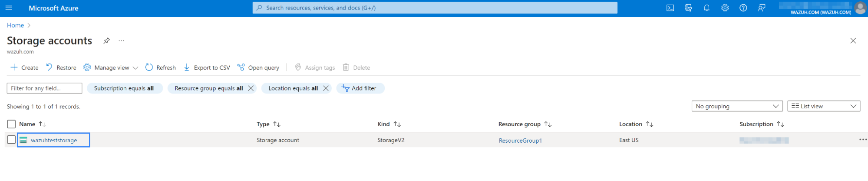Open the List view dropdown
Image resolution: width=868 pixels, height=181 pixels.
point(823,107)
